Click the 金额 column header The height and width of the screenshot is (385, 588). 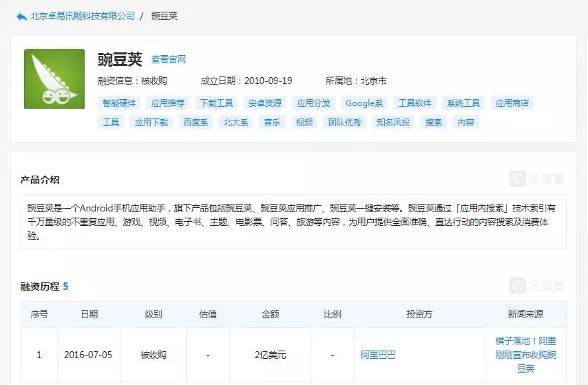(271, 314)
